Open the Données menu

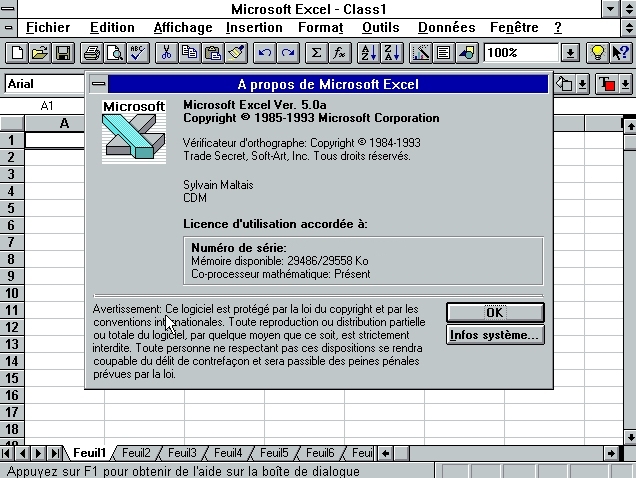pyautogui.click(x=447, y=28)
